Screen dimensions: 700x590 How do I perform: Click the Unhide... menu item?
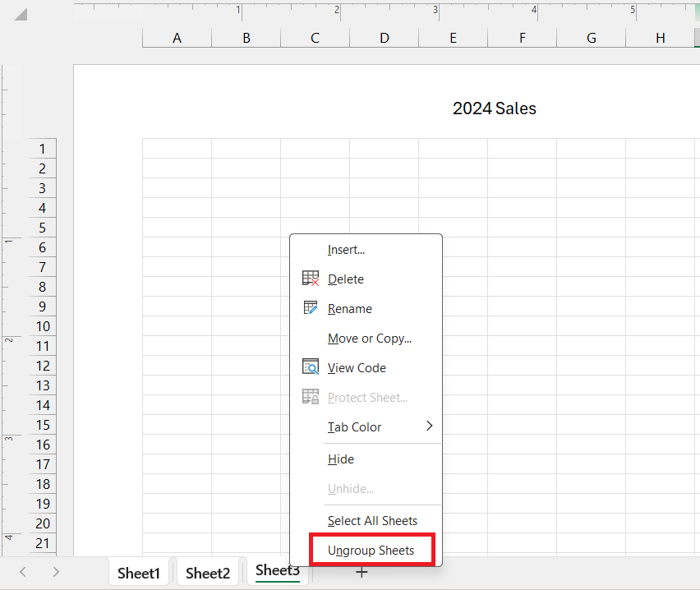tap(366, 489)
